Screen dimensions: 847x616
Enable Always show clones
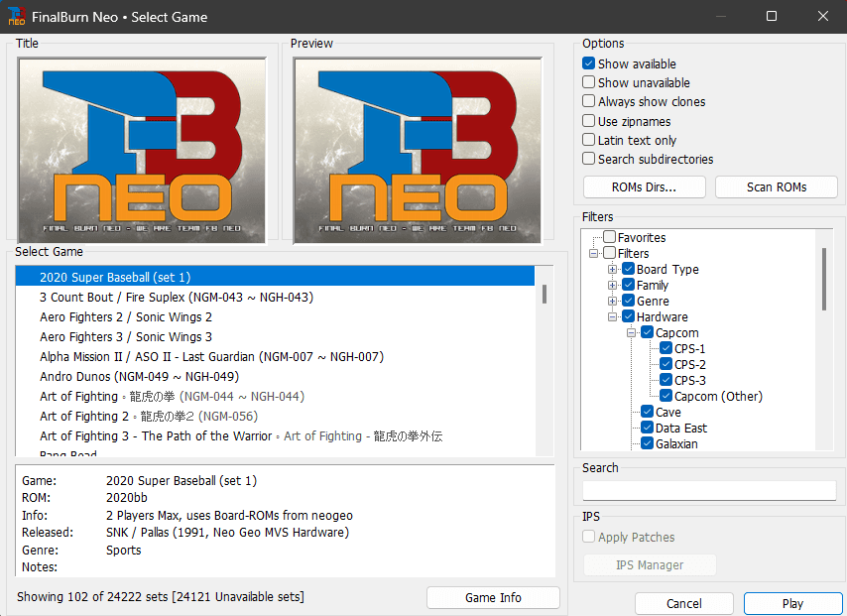pos(589,101)
